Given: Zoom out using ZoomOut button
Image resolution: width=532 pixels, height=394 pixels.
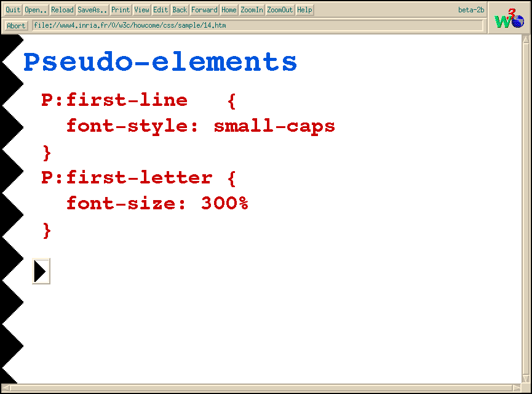Looking at the screenshot, I should (280, 10).
